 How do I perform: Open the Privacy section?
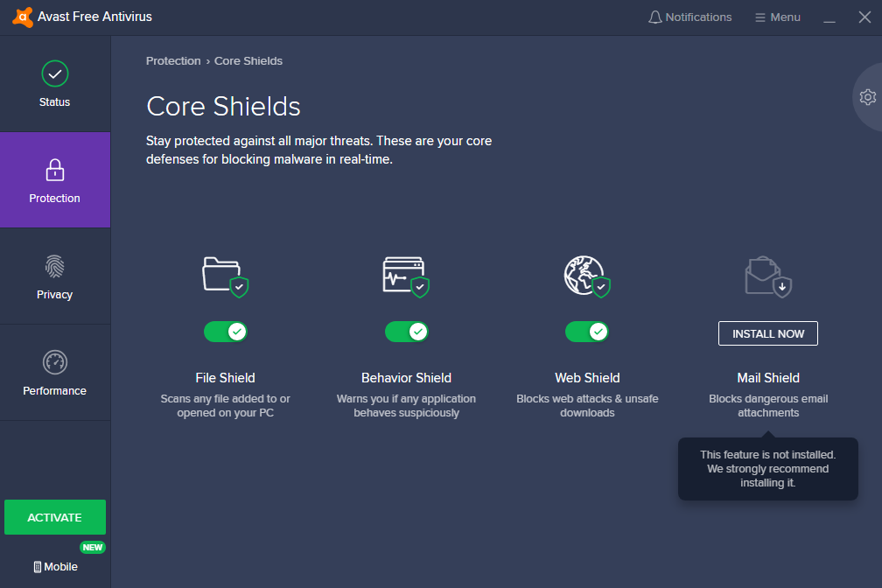[55, 276]
